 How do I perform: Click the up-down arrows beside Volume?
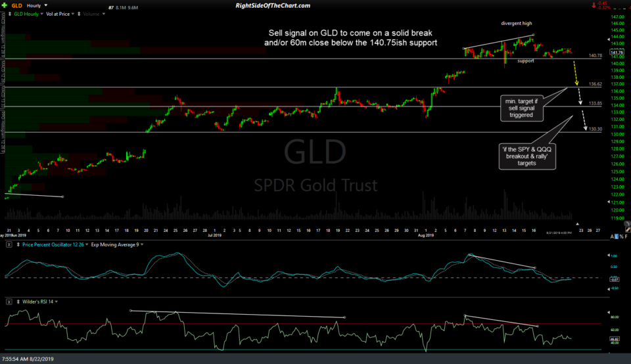79,14
